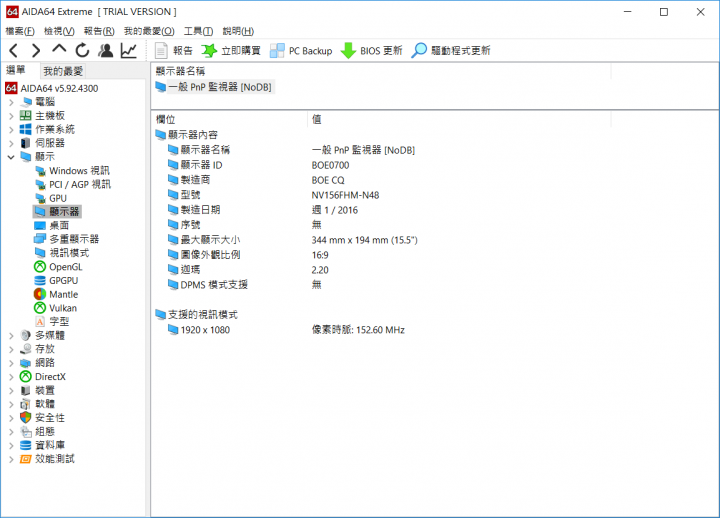Click the 值 column header
The height and width of the screenshot is (518, 720).
click(x=459, y=119)
